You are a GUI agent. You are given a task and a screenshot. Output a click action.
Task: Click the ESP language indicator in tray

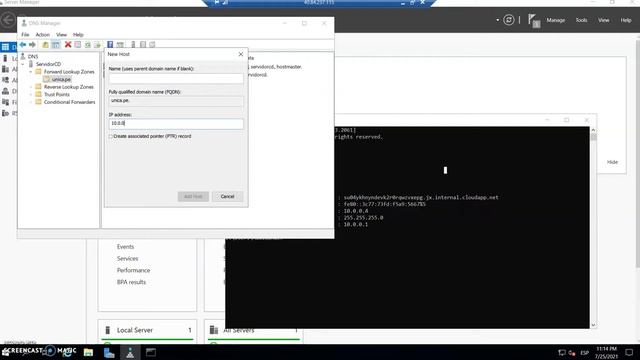[584, 353]
